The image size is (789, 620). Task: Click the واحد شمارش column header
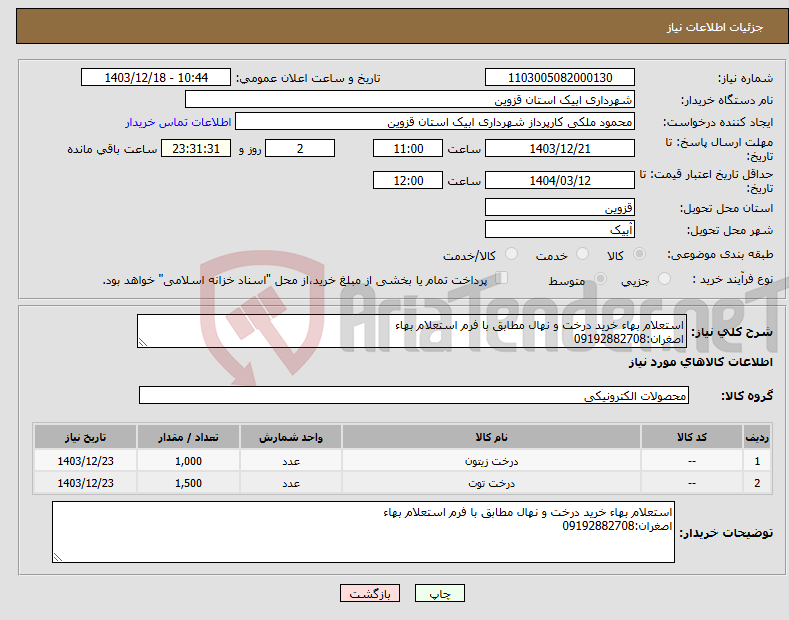pos(291,437)
